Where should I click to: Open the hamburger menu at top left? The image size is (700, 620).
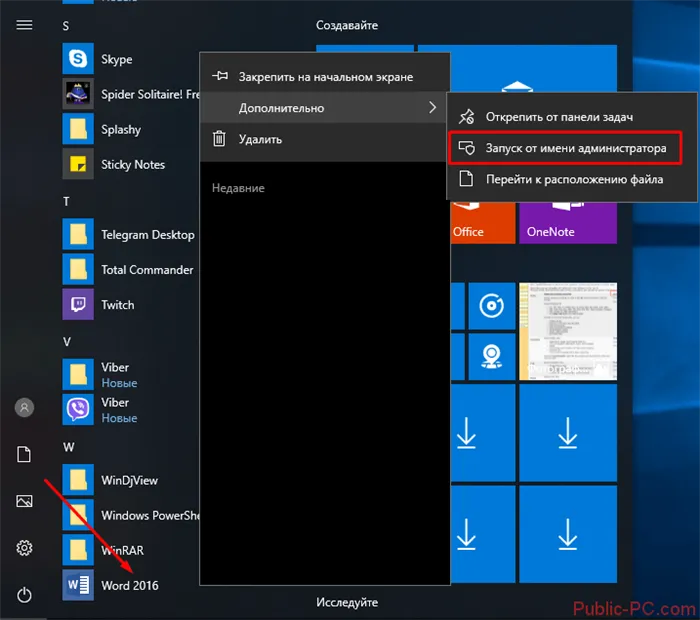tap(24, 25)
